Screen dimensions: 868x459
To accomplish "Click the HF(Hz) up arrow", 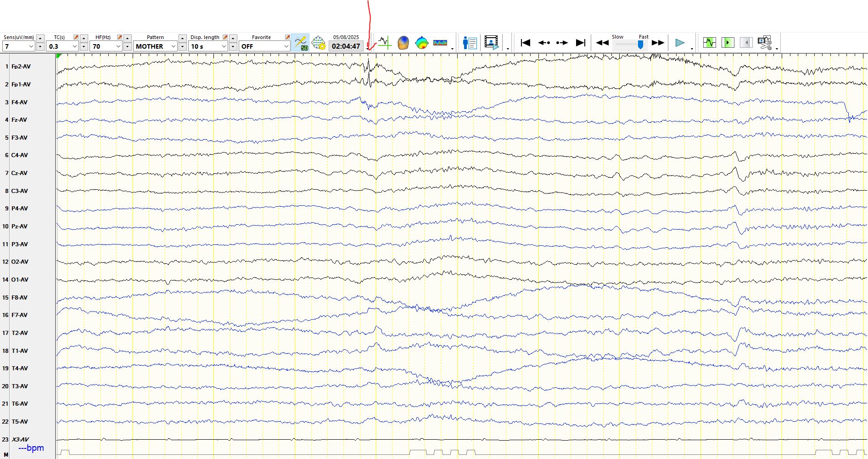I will tap(128, 38).
